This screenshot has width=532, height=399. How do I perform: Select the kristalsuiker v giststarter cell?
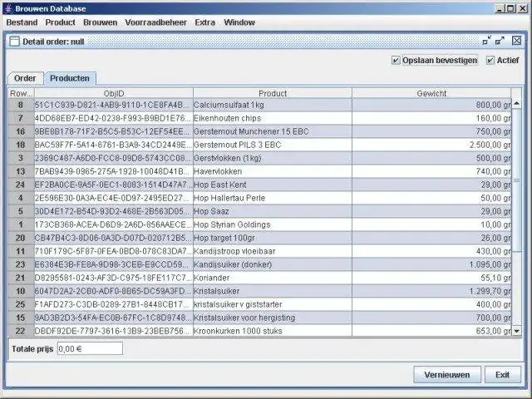click(273, 304)
